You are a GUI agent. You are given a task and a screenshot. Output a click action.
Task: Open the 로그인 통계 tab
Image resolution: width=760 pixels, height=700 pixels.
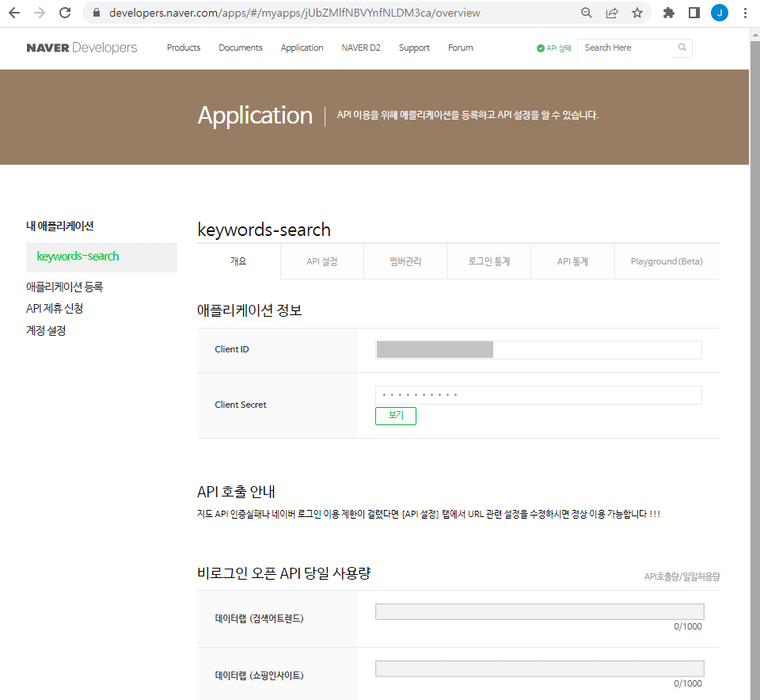coord(488,261)
